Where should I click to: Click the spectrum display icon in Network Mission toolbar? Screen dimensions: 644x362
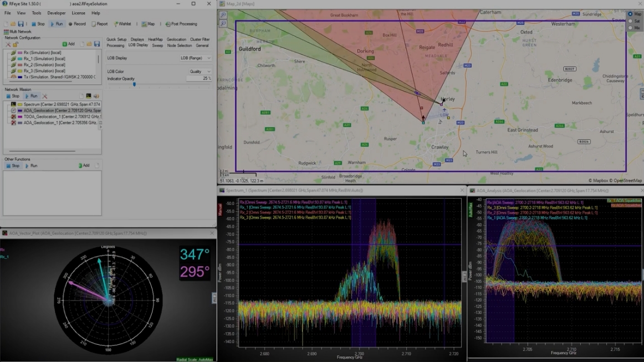[x=88, y=96]
